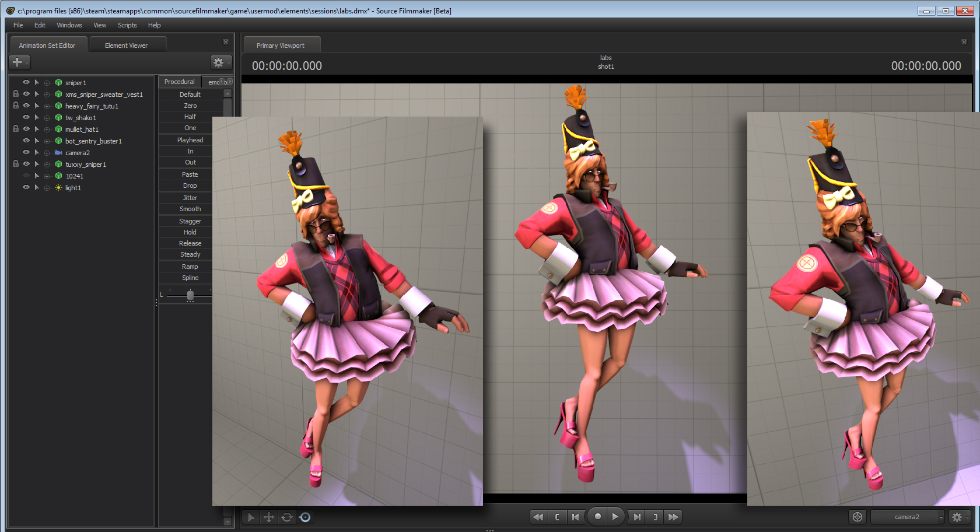Click the previous clip bracket button
Viewport: 980px width, 532px height.
tap(557, 517)
